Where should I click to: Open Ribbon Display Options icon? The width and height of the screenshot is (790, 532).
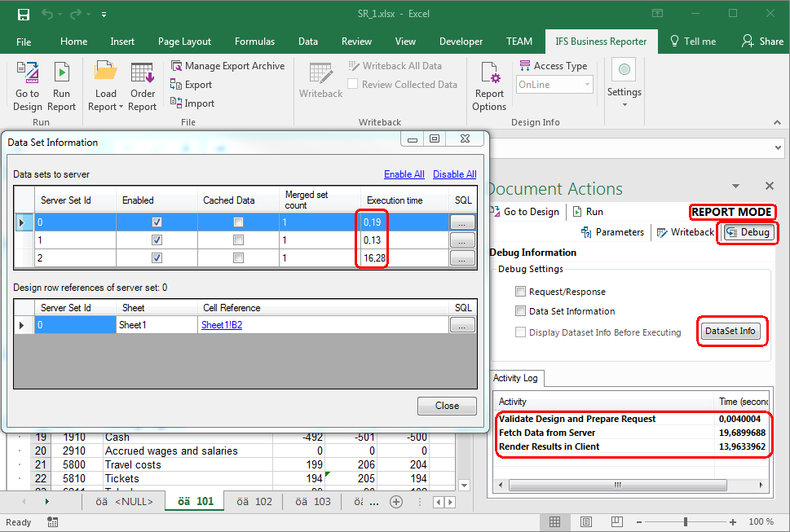(x=657, y=14)
